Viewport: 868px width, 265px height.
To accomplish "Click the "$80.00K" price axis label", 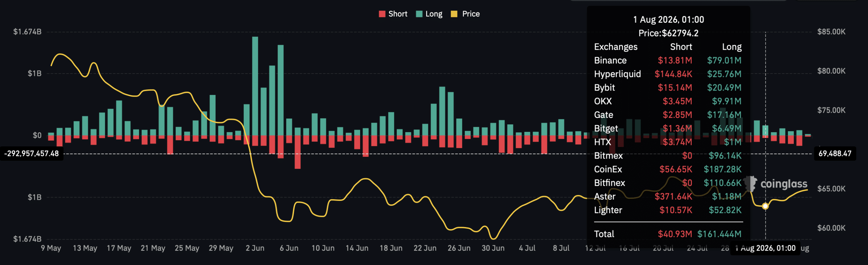I will click(x=831, y=71).
